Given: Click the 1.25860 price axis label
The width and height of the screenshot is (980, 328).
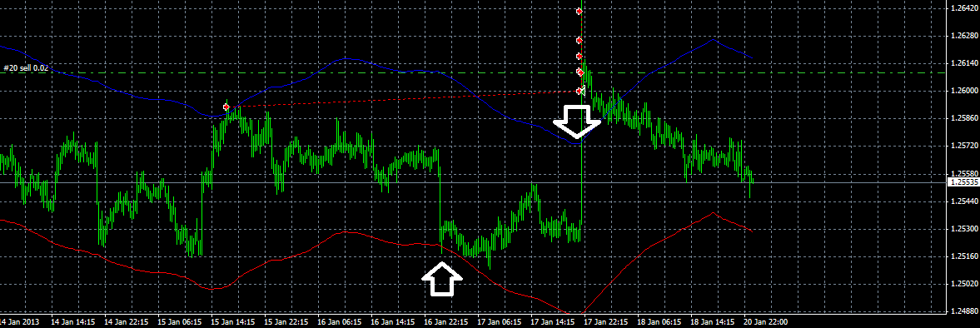Looking at the screenshot, I should tap(963, 118).
